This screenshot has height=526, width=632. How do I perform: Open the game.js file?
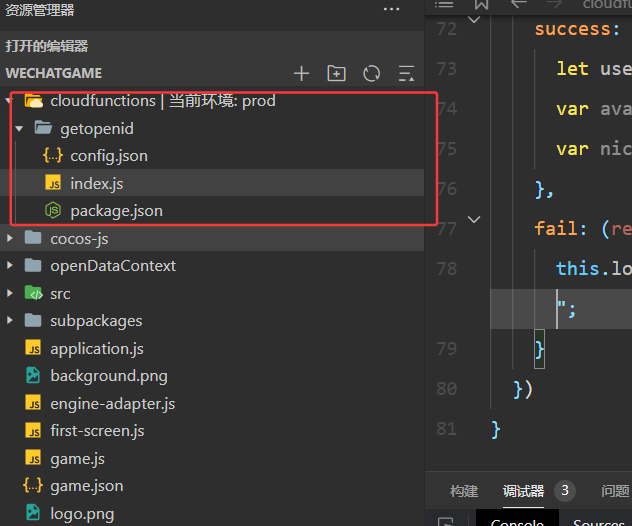pos(77,459)
